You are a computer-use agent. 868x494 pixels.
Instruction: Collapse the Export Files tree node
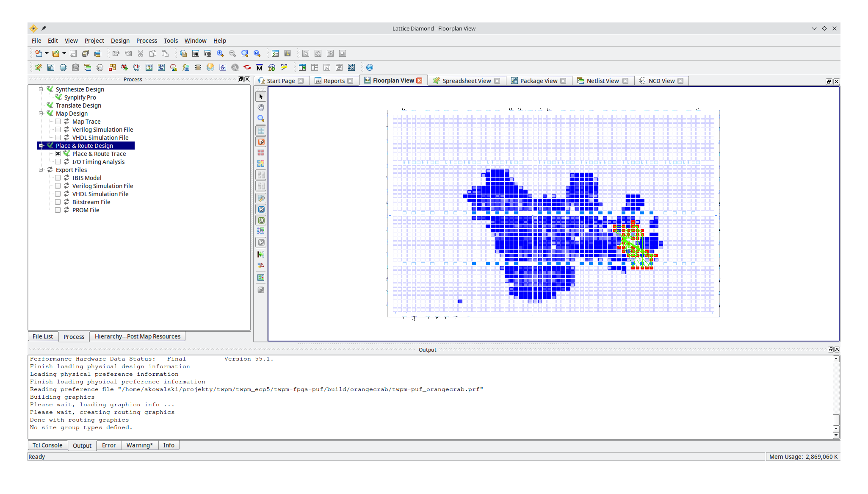(41, 170)
